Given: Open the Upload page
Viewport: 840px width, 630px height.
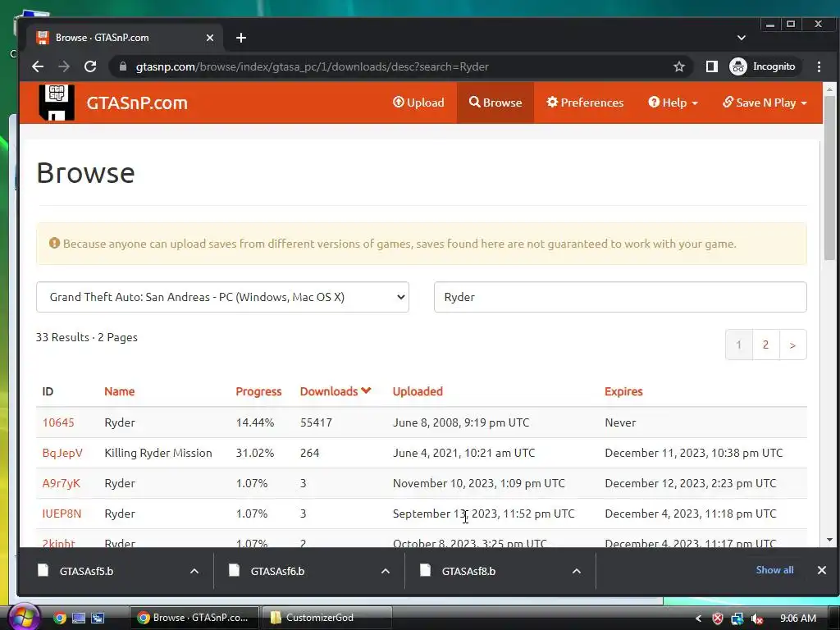Looking at the screenshot, I should 418,103.
